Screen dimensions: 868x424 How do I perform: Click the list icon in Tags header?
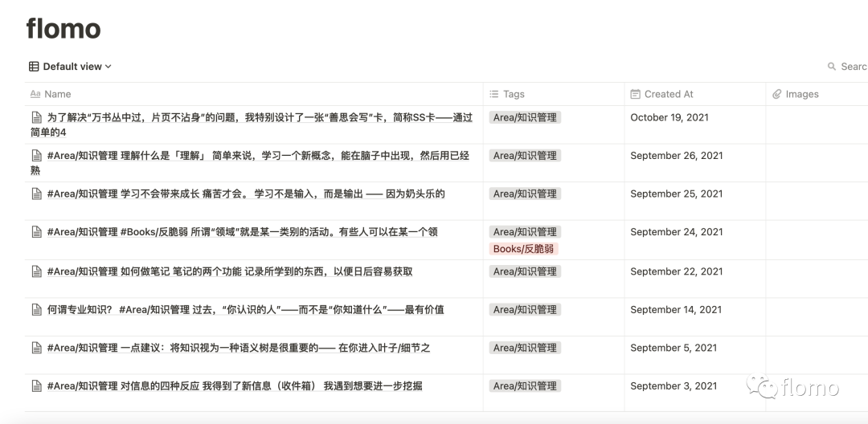coord(493,94)
